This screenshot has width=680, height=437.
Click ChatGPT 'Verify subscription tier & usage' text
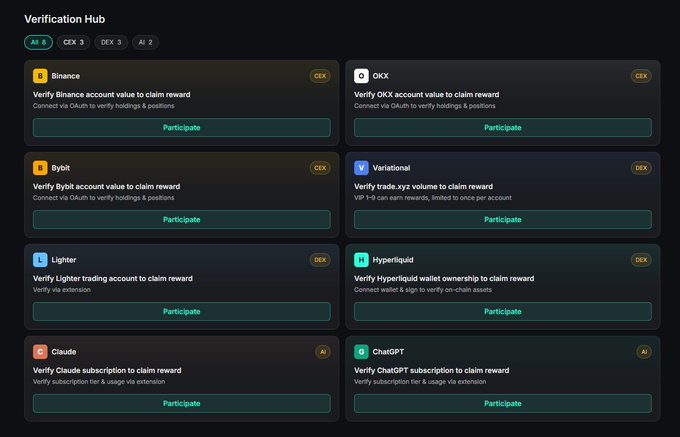click(x=420, y=382)
